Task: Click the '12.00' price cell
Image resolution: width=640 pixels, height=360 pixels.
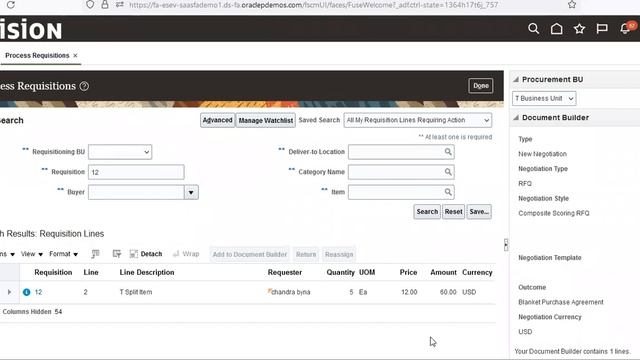Action: tap(409, 292)
